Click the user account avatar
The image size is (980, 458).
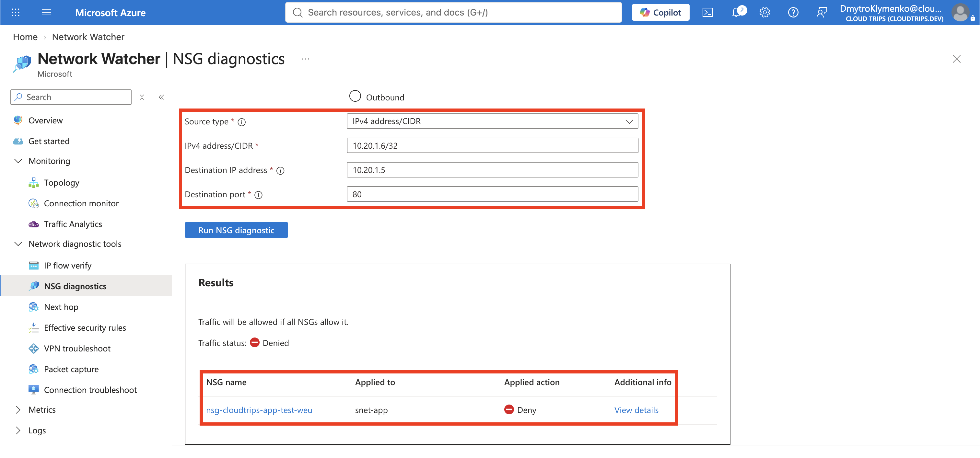[x=960, y=13]
